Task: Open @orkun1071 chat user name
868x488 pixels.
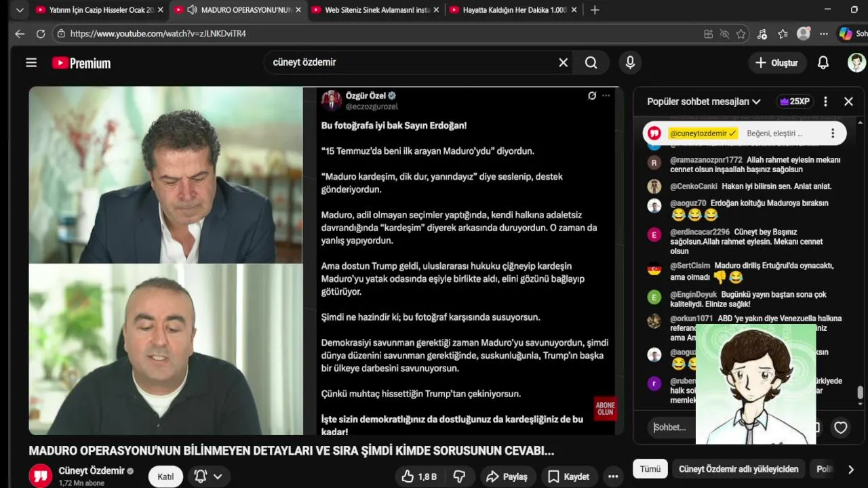Action: click(692, 319)
